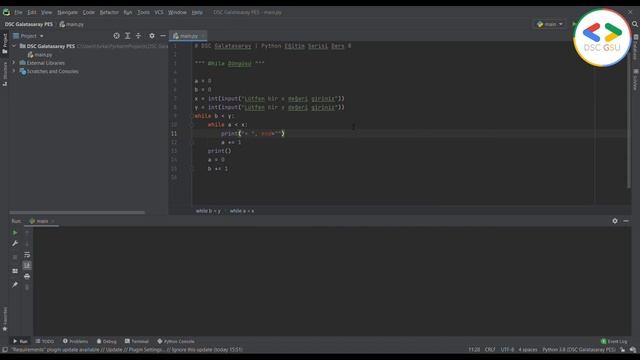Viewport: 640px width, 360px height.
Task: Hide the Project panel with minus icon
Action: 163,36
